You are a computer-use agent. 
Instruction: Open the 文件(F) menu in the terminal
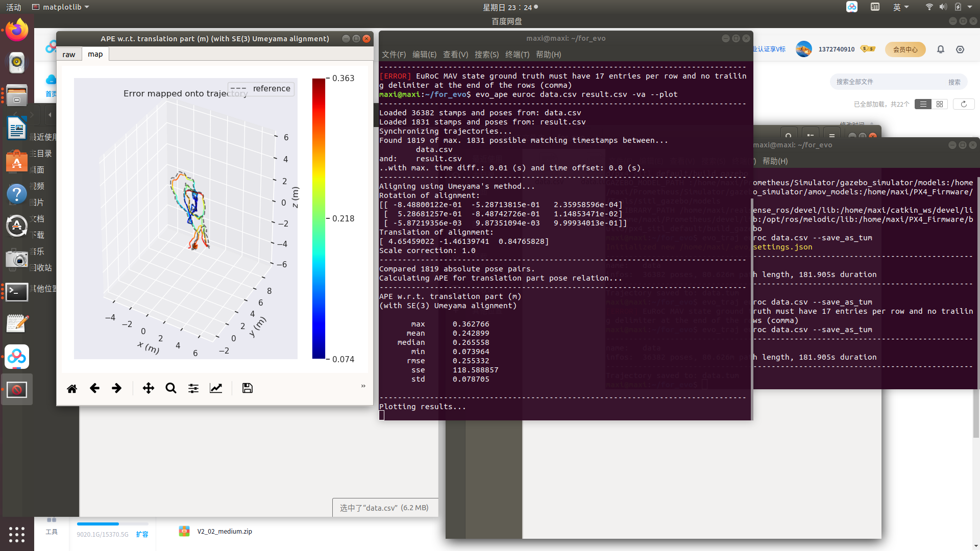click(x=394, y=55)
